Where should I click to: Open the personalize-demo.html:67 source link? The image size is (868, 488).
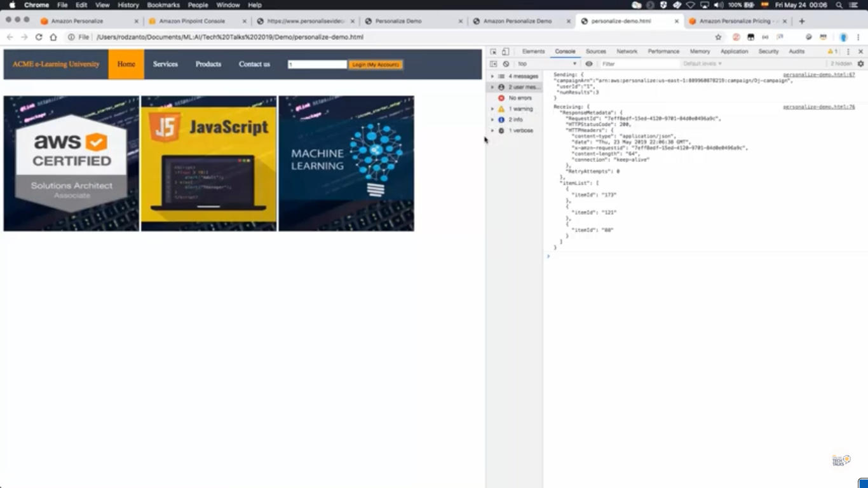(x=818, y=75)
